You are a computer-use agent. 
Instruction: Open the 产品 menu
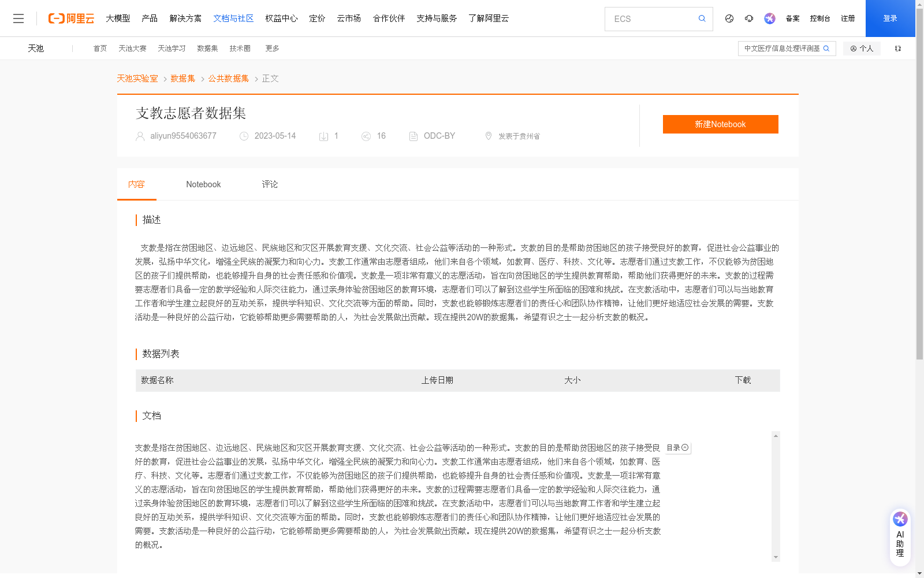coord(150,18)
